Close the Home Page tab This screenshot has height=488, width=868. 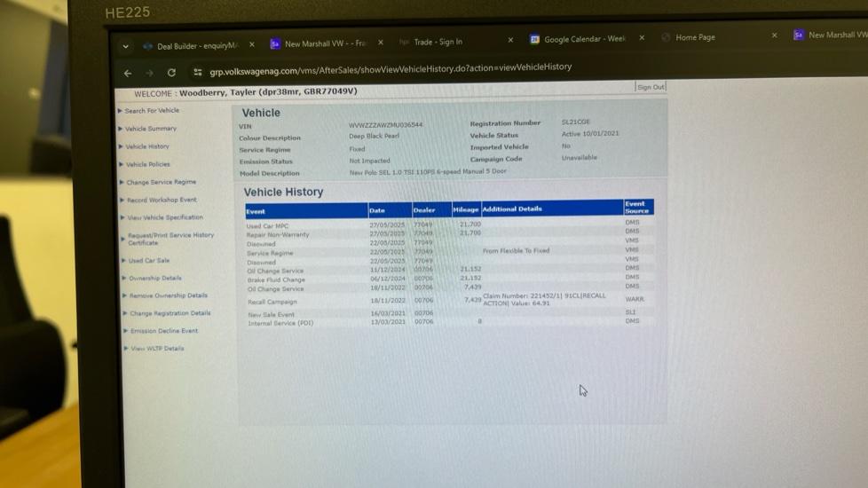pyautogui.click(x=775, y=35)
